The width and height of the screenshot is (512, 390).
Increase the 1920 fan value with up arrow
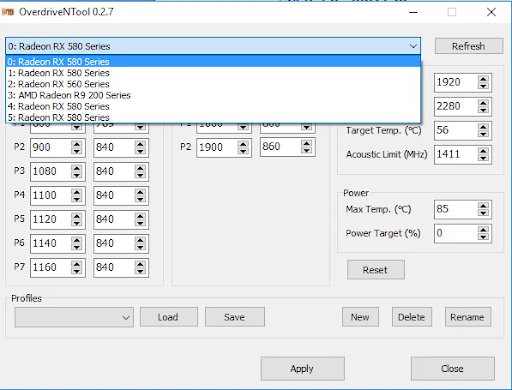[483, 79]
